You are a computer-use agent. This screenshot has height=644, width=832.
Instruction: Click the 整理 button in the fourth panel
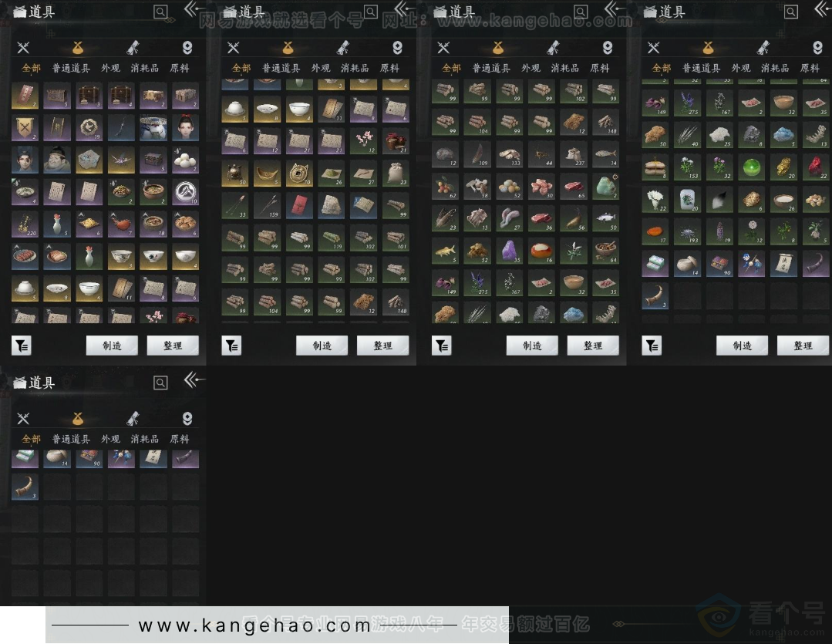pyautogui.click(x=803, y=346)
